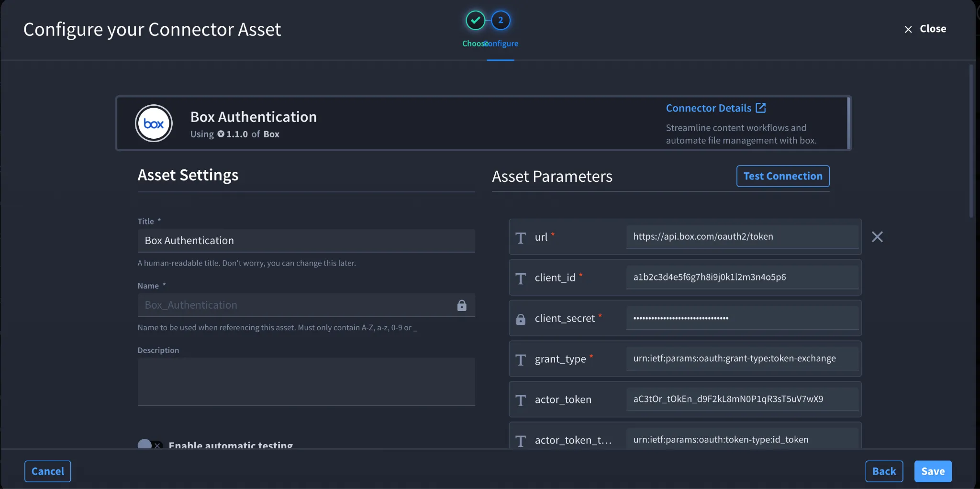Click the Test Connection button
The width and height of the screenshot is (980, 489).
point(783,176)
